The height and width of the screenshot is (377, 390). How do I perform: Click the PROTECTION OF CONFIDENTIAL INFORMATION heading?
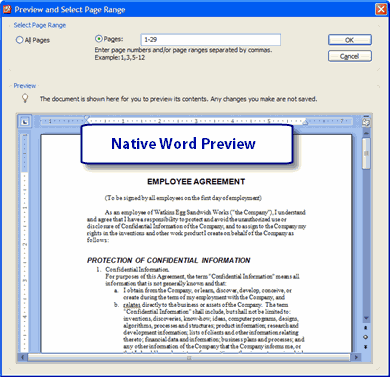(169, 260)
